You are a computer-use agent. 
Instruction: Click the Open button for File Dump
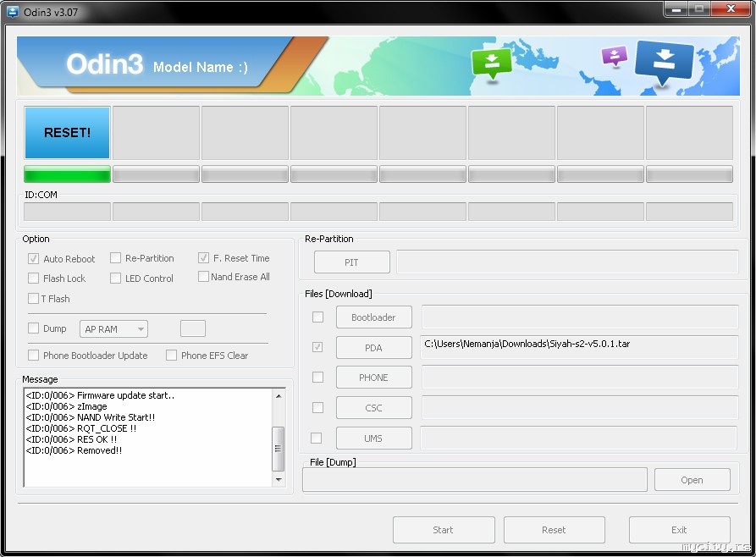692,480
